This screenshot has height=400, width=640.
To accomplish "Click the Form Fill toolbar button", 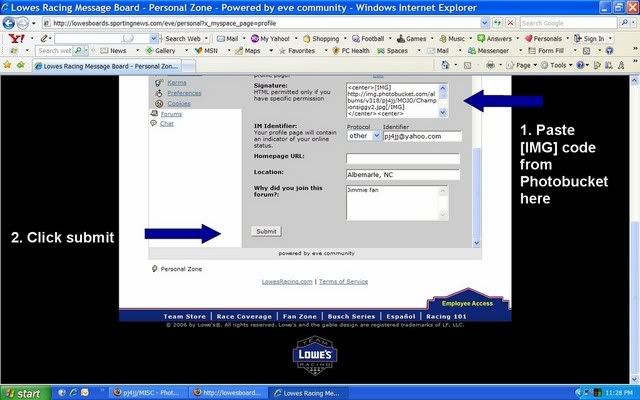I will tap(546, 51).
